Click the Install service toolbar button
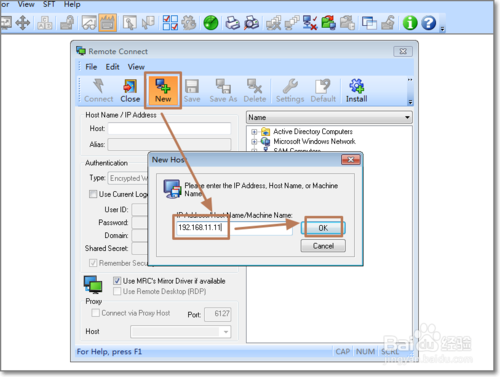The height and width of the screenshot is (377, 500). (356, 91)
